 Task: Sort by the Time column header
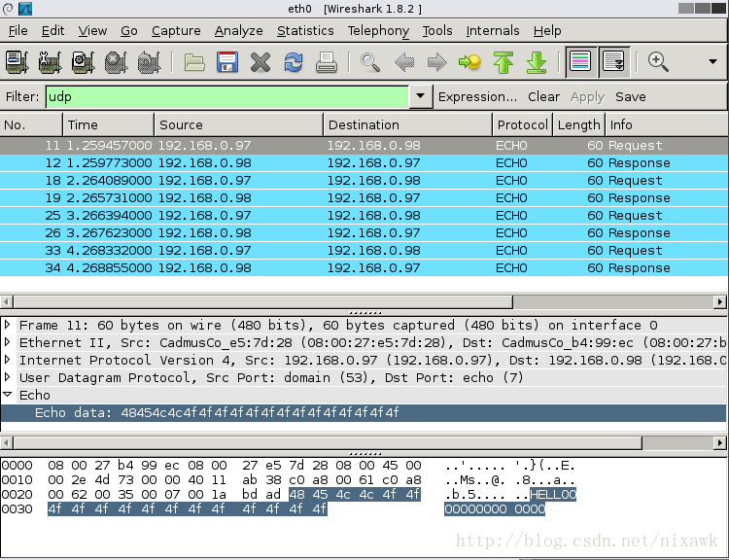coord(108,124)
